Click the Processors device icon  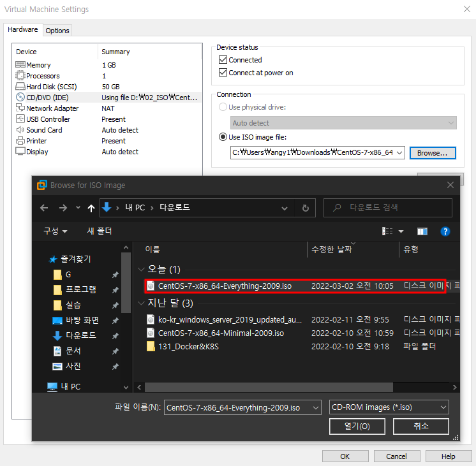[x=20, y=75]
